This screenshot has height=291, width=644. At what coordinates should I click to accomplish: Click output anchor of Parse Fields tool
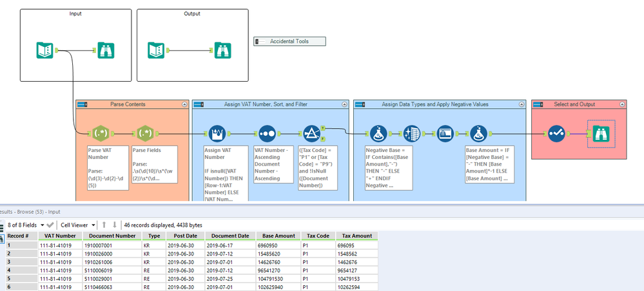pyautogui.click(x=158, y=133)
